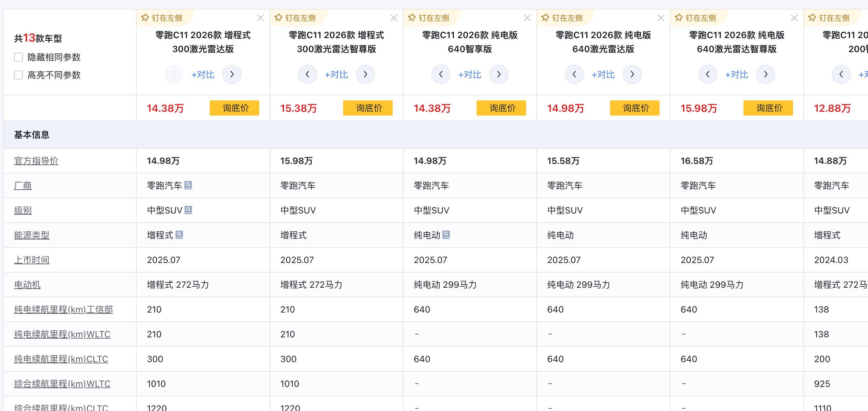868x411 pixels.
Task: Pin the 增程式 300激光雷达版 column to the left
Action: point(162,18)
